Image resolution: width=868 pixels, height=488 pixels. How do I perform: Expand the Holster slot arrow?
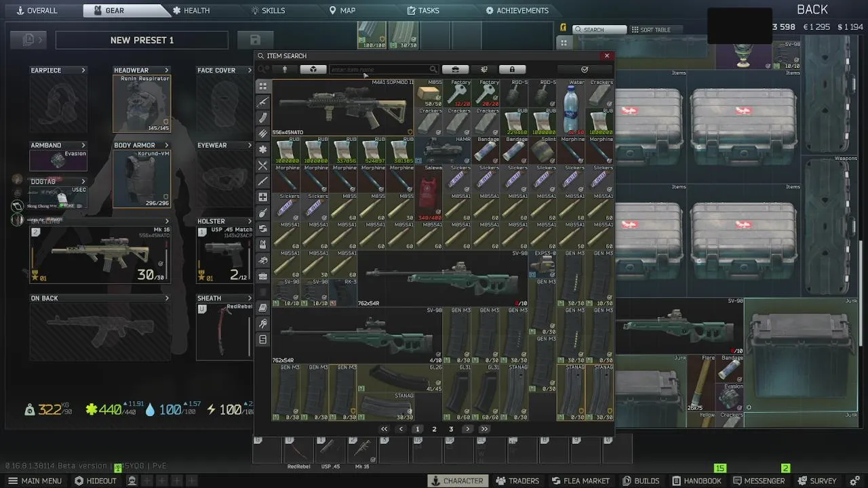(x=250, y=221)
